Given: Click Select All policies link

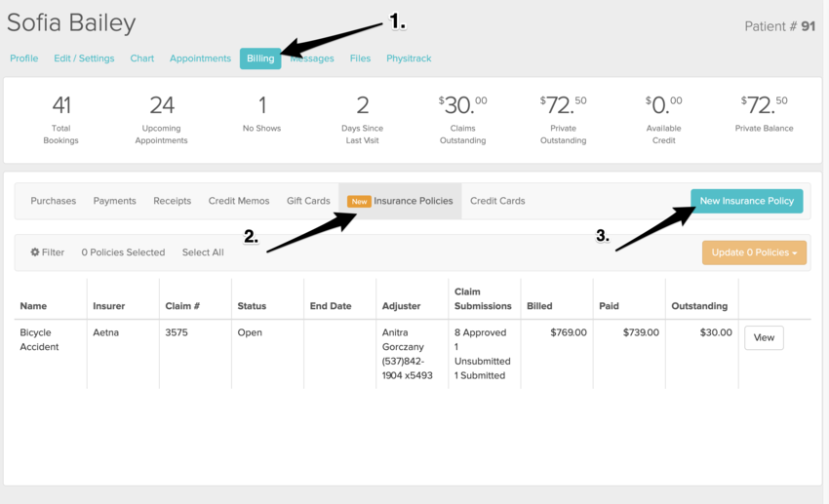Looking at the screenshot, I should [203, 252].
